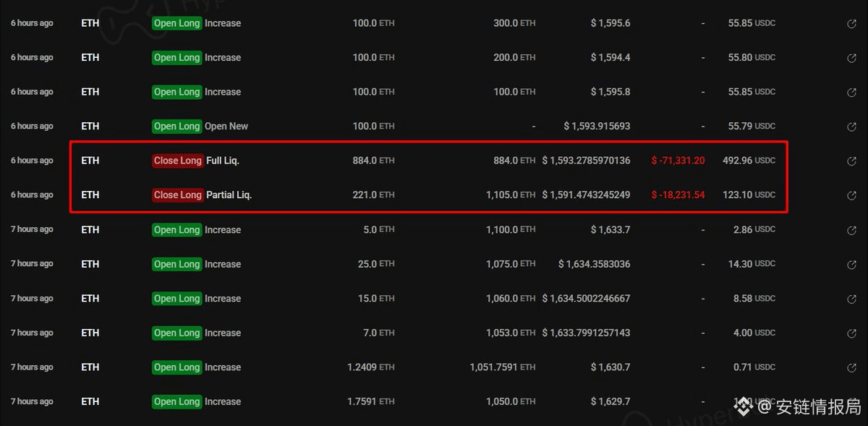Open link icon on 25.0 ETH increase row

[x=851, y=265]
